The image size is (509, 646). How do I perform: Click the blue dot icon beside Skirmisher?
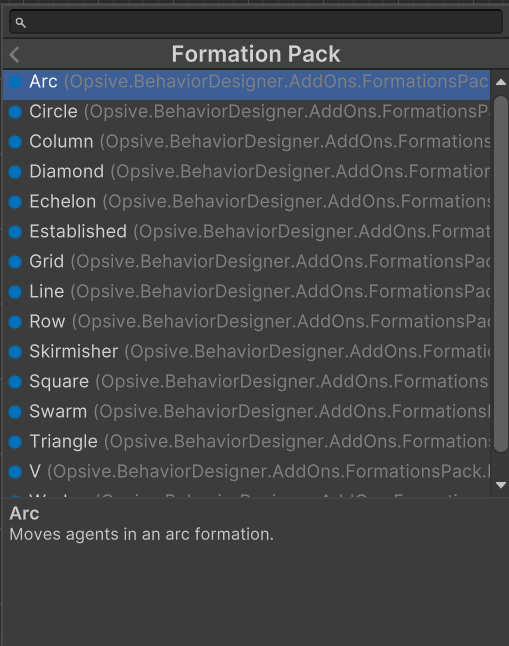tap(15, 351)
